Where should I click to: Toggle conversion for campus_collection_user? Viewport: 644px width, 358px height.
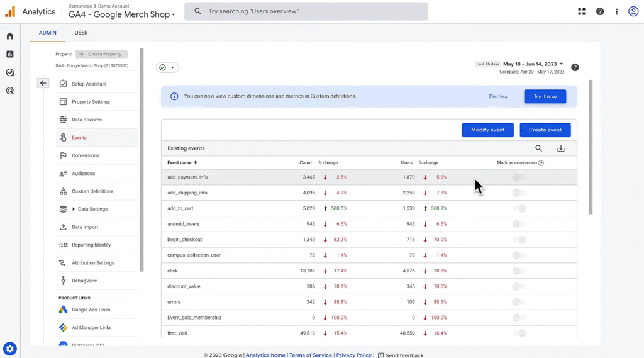519,255
